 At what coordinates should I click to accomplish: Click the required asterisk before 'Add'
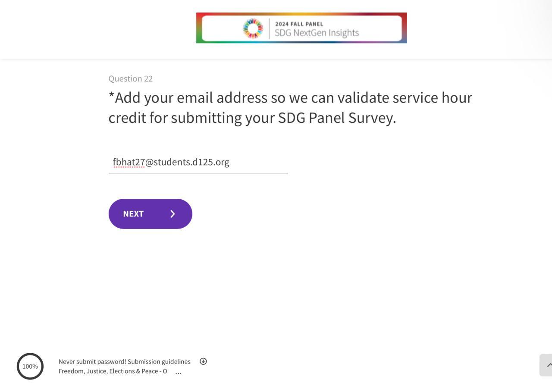[111, 96]
